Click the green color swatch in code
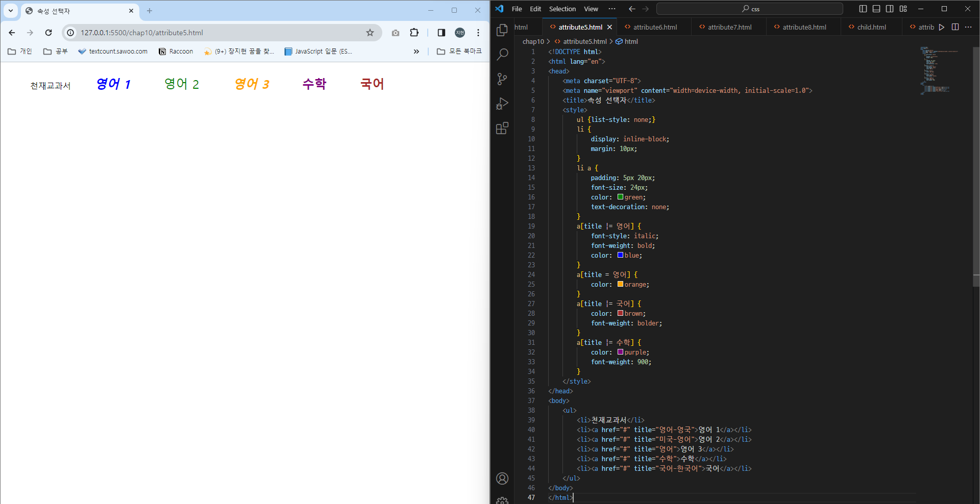 pyautogui.click(x=620, y=197)
